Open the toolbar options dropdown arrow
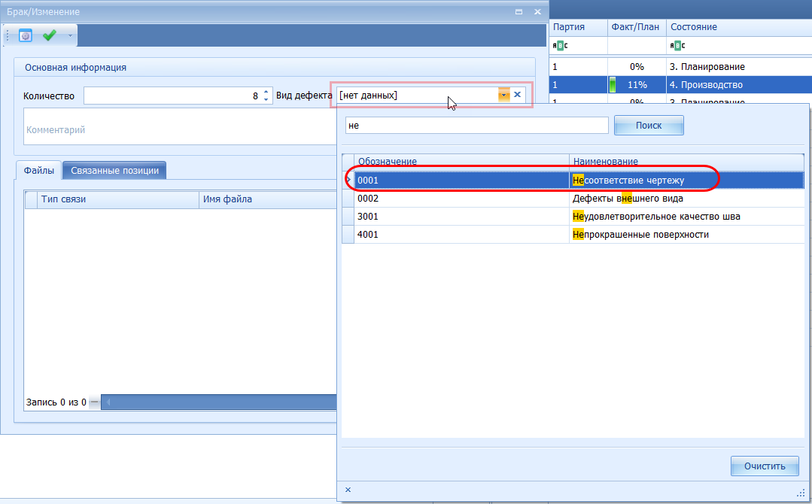The width and height of the screenshot is (812, 504). (70, 35)
